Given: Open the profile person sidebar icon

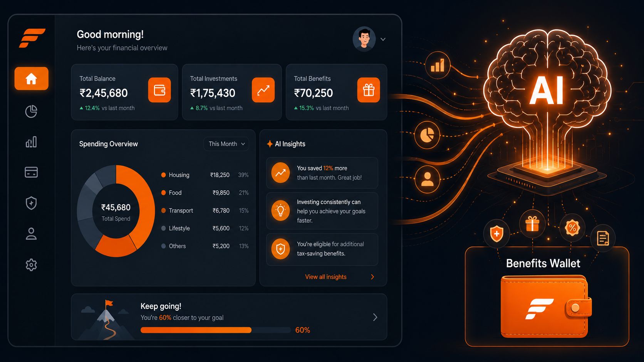Looking at the screenshot, I should tap(31, 234).
